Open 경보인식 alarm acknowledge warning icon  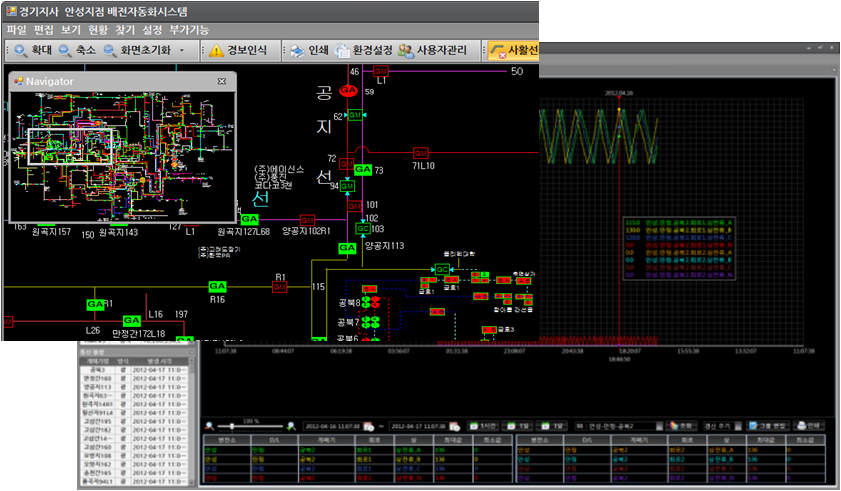[217, 50]
